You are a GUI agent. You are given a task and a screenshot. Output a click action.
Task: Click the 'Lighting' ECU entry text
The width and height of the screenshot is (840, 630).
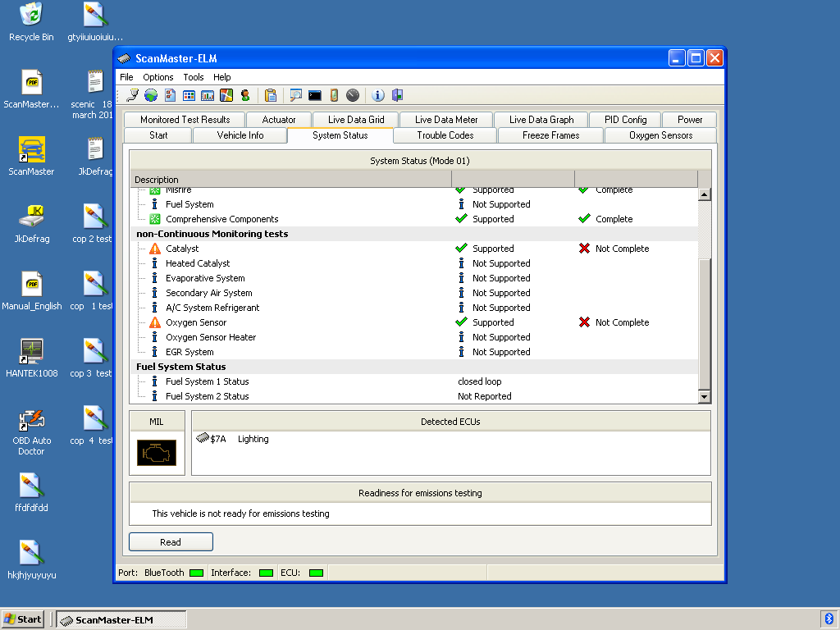253,439
